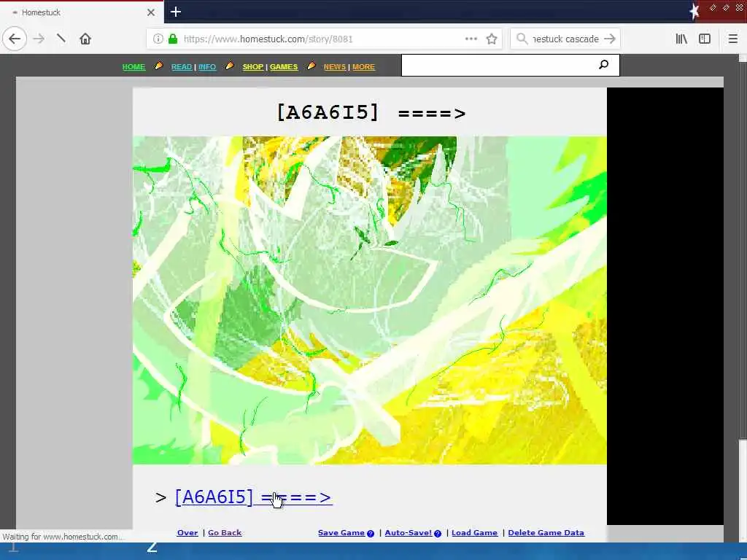Click the [A6A6I5] ====> next page link
Viewport: 747px width, 560px height.
[x=253, y=497]
